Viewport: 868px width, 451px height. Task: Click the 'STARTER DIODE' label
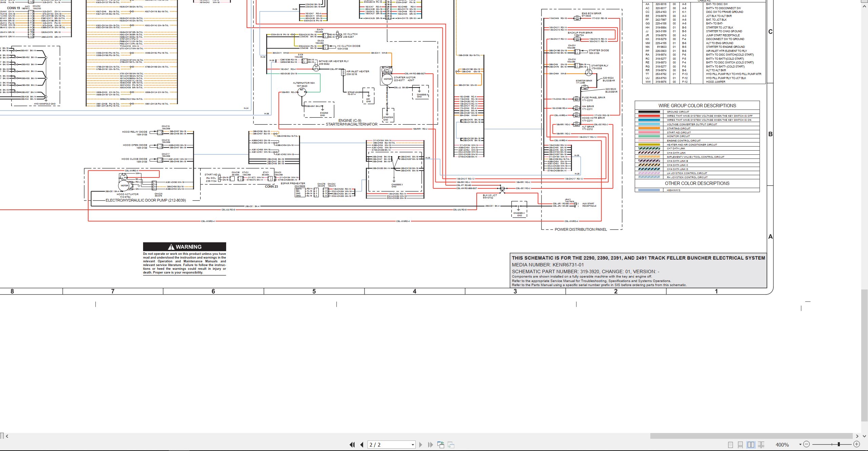click(599, 51)
